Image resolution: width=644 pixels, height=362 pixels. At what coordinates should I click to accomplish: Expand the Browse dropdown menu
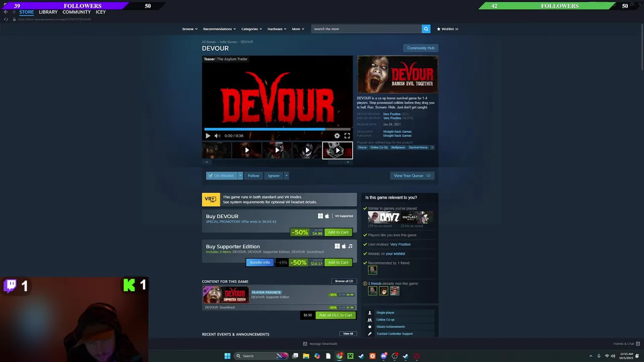[190, 29]
